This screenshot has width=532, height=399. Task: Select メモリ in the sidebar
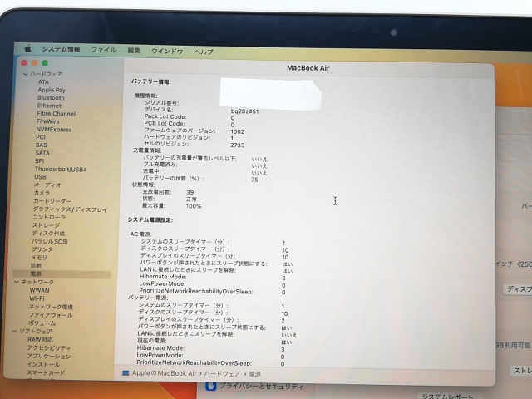39,258
